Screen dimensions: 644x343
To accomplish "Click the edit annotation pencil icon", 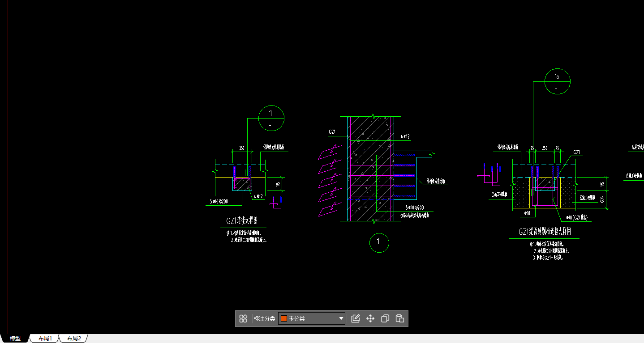I will (356, 318).
